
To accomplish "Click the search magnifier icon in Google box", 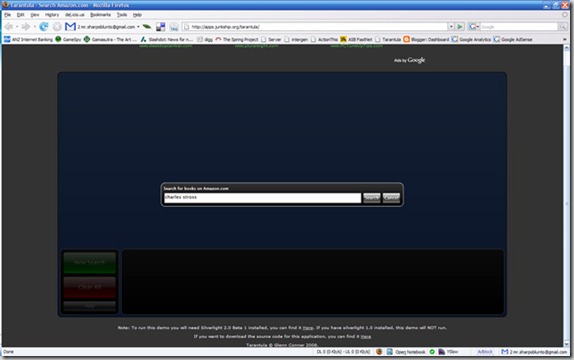I will pos(562,26).
